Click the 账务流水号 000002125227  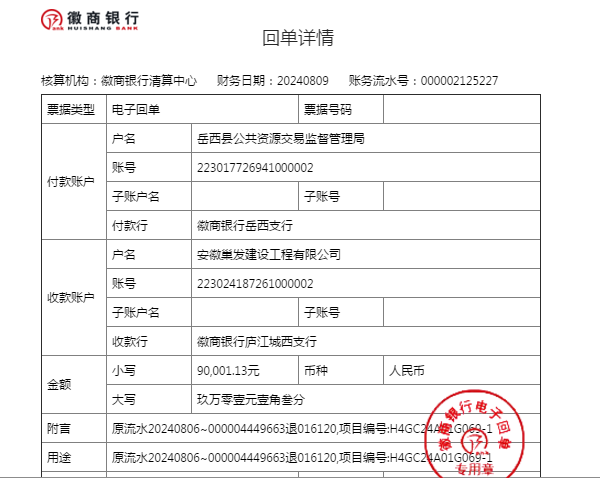(x=458, y=81)
